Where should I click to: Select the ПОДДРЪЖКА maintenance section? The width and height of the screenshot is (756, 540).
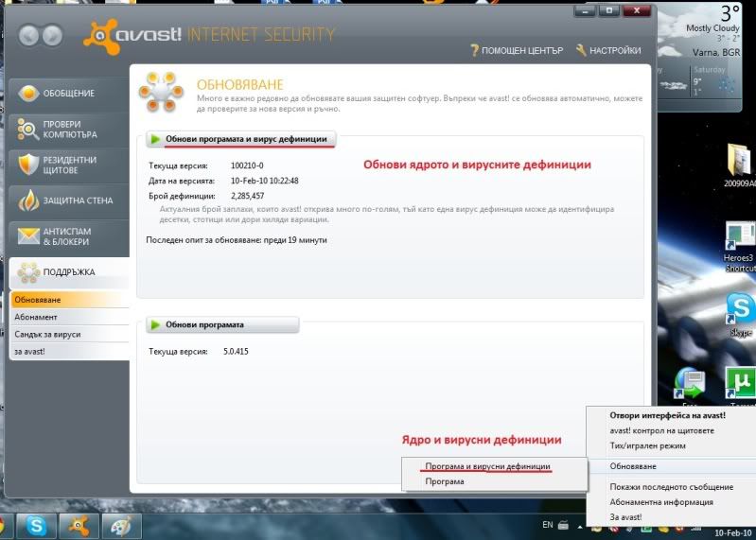pos(68,272)
